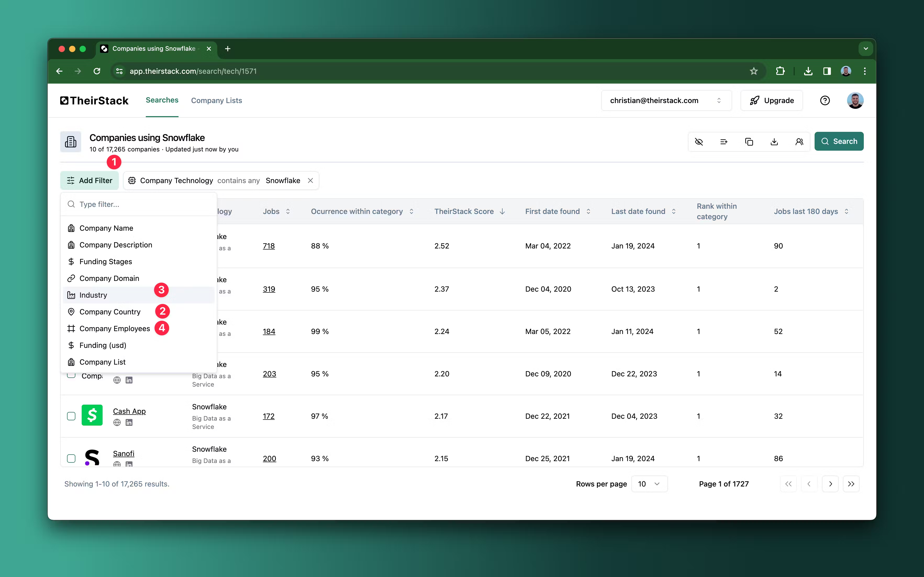
Task: Click Cash App's website globe icon
Action: (x=117, y=422)
